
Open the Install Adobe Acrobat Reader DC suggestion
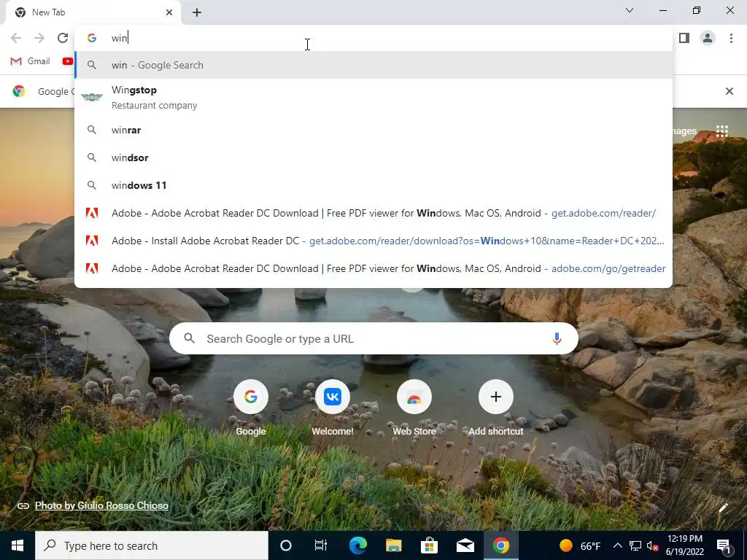pos(373,241)
